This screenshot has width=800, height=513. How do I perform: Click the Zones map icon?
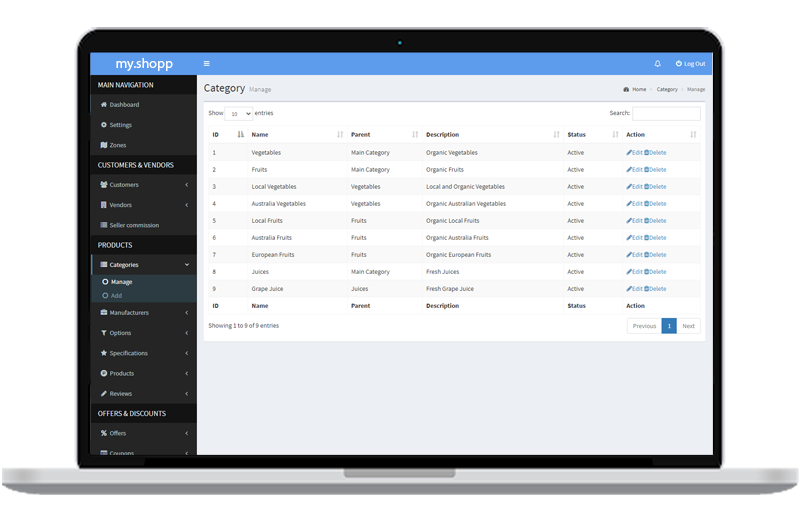point(104,145)
